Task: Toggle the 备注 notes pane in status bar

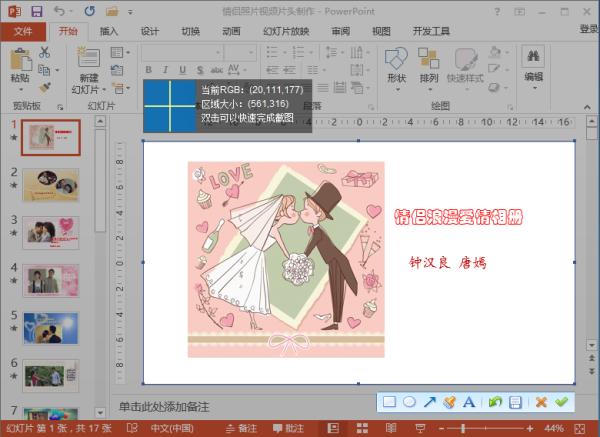Action: pos(241,428)
